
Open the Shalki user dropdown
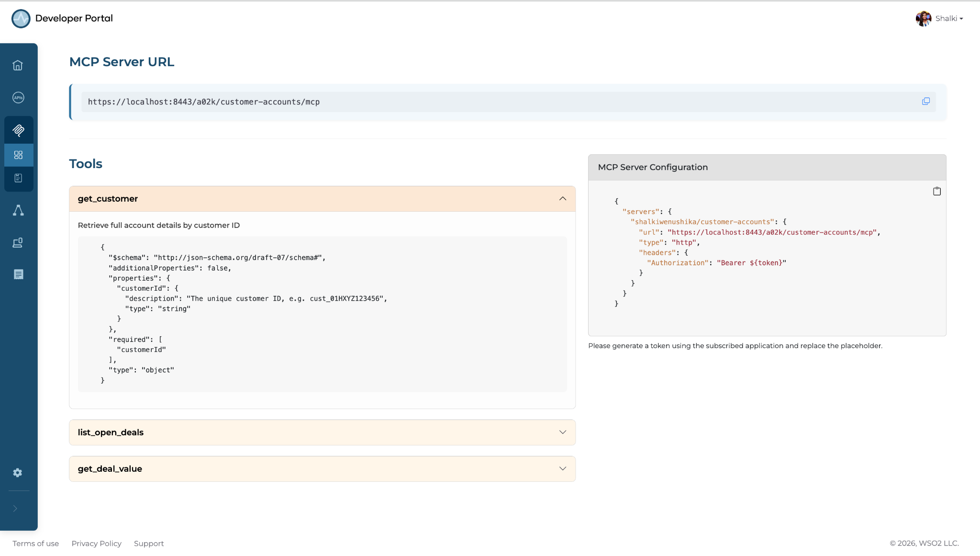pyautogui.click(x=949, y=19)
